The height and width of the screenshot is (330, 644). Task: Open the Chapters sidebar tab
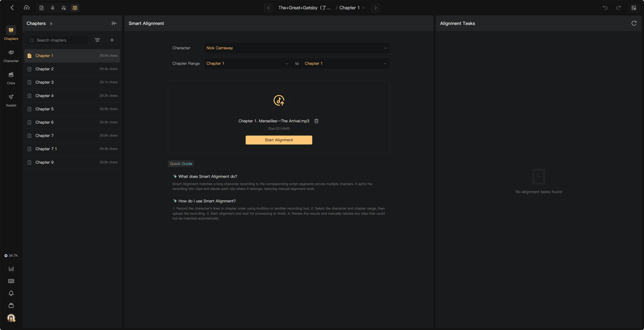(x=11, y=33)
